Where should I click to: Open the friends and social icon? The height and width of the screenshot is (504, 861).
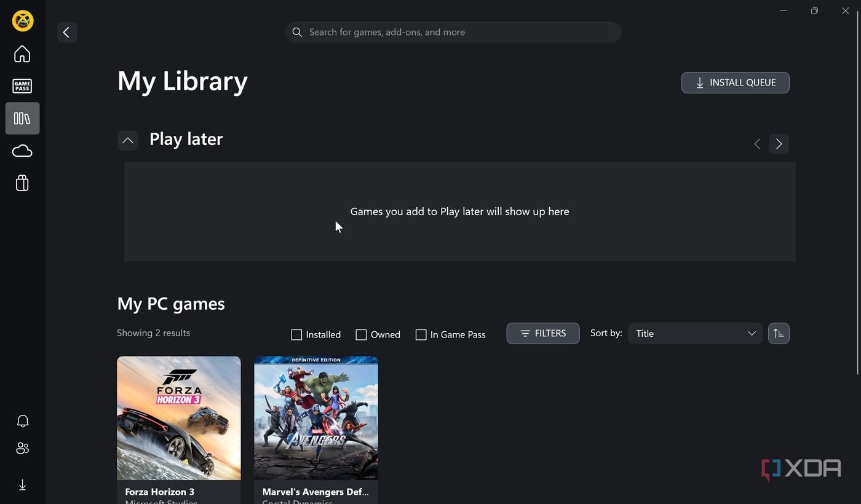coord(23,448)
